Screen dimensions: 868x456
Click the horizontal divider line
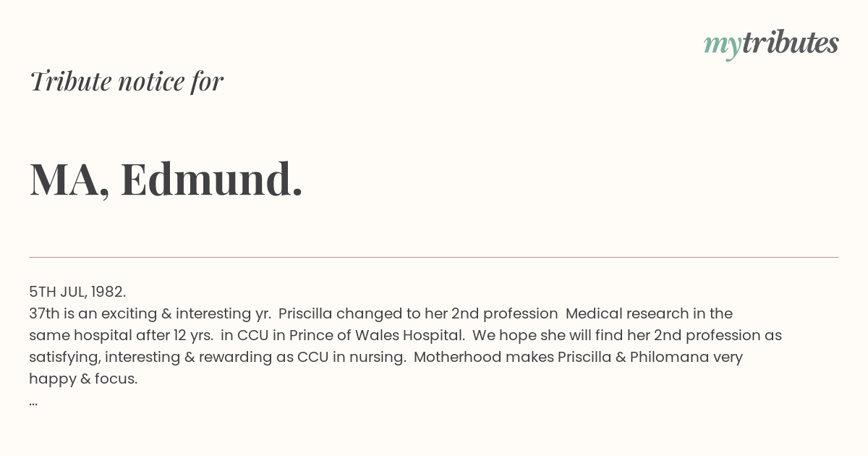[x=434, y=257]
